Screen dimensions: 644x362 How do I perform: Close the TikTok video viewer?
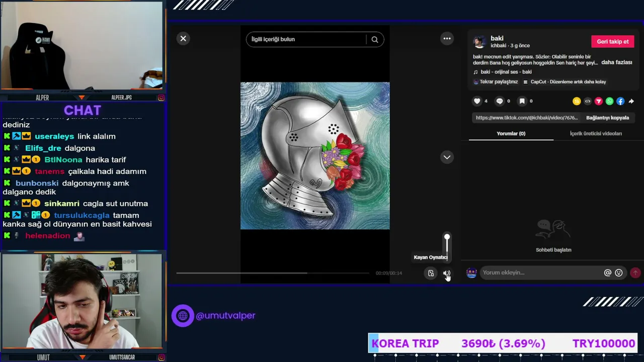(x=183, y=39)
